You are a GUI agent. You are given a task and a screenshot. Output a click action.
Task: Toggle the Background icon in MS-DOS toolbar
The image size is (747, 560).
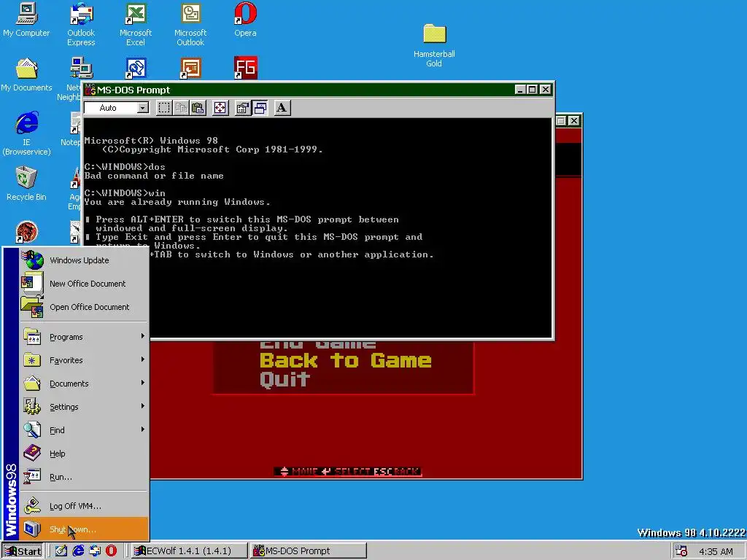pos(260,108)
